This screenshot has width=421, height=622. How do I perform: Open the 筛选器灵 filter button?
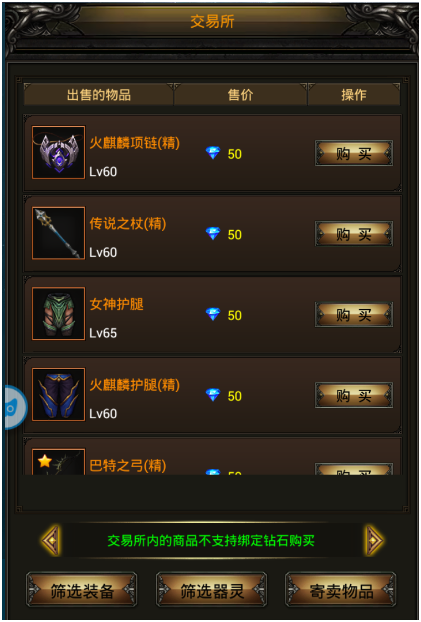coord(211,590)
